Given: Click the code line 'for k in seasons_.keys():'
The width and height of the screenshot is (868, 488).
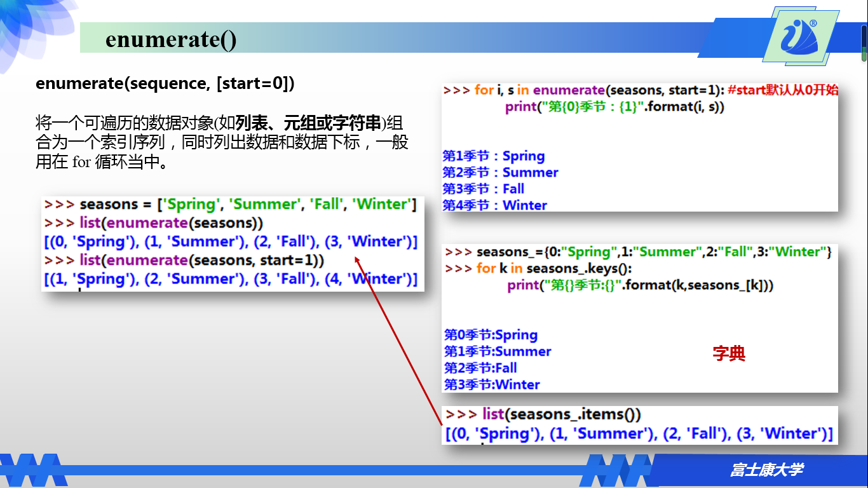Looking at the screenshot, I should pos(554,269).
